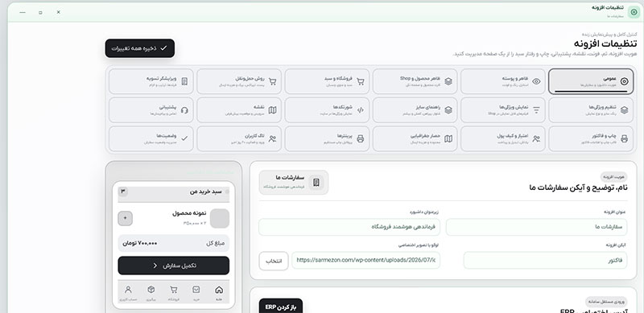Click the users icon in لاگ کاربران
The width and height of the screenshot is (644, 313).
[272, 139]
